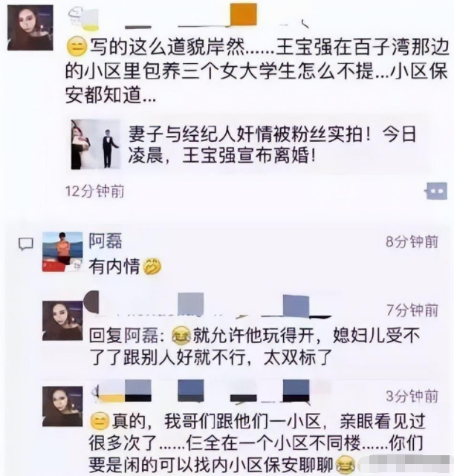454x476 pixels.
Task: Click the speech bubble comments icon
Action: 26,244
